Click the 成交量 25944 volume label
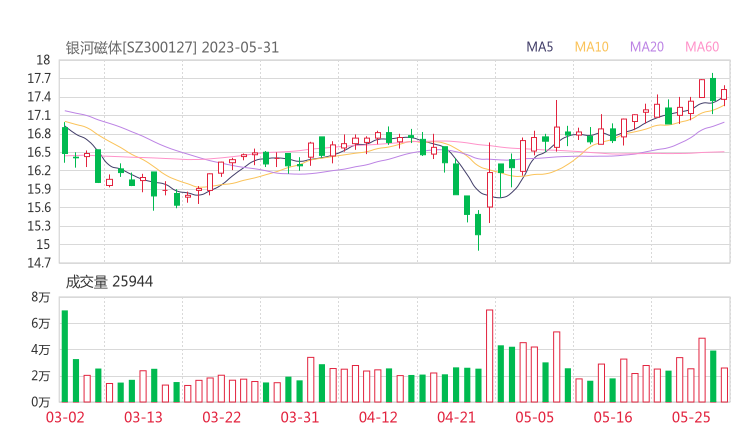This screenshot has width=740, height=440. click(109, 282)
